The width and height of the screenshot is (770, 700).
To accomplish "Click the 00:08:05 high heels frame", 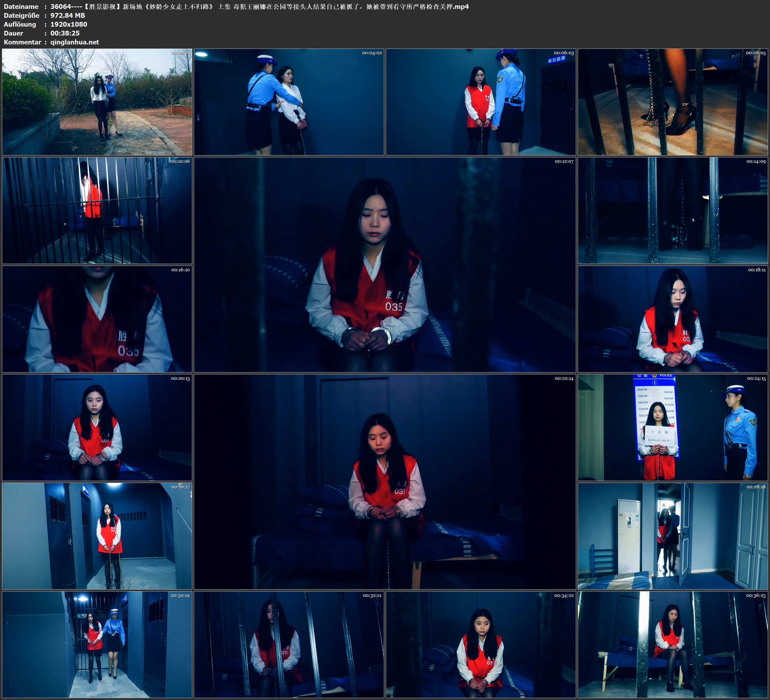I will [x=673, y=102].
